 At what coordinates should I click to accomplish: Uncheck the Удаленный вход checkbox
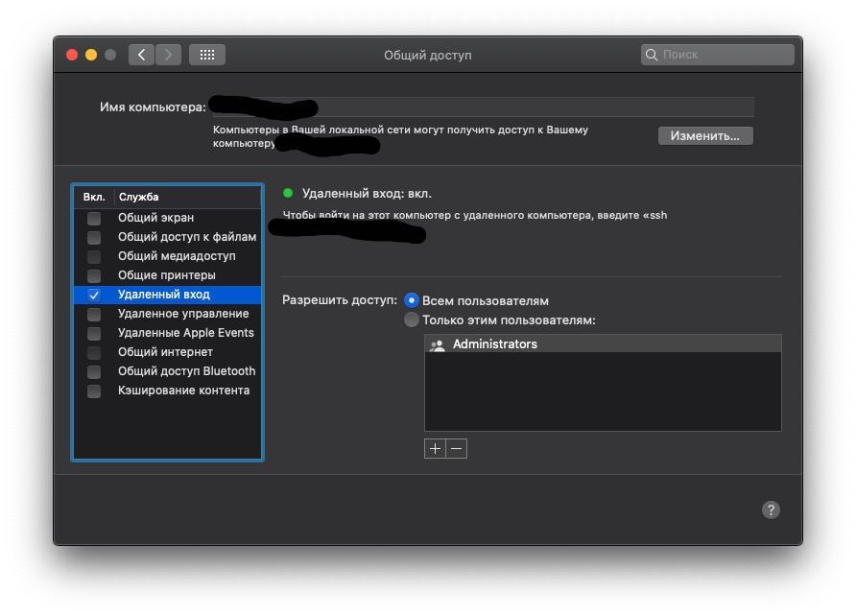pyautogui.click(x=94, y=296)
